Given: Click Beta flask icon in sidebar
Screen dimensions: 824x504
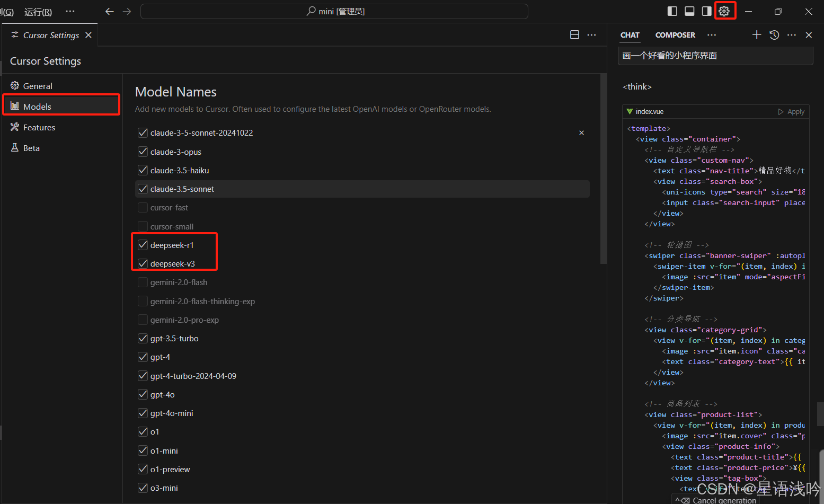Looking at the screenshot, I should (15, 147).
